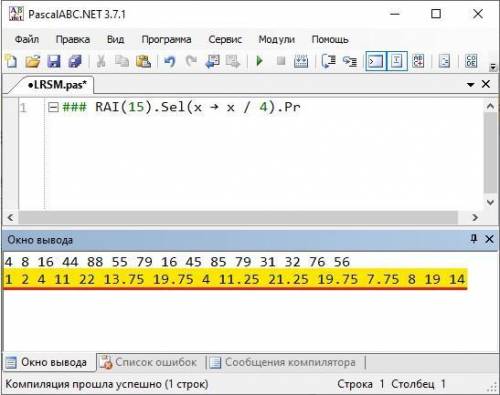This screenshot has width=500, height=395.
Task: Run the program with the green arrow
Action: tap(259, 61)
